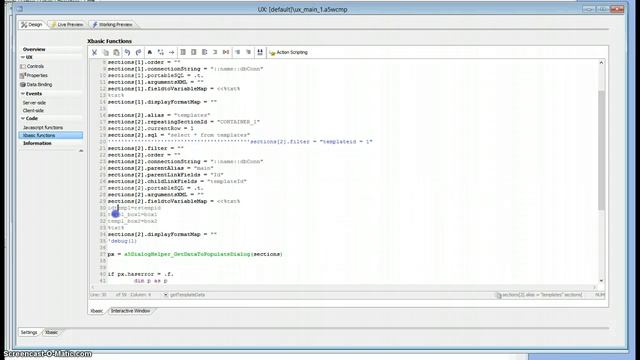Click the vertical scrollbar thumb of the code editor
Screen dimensions: 640x360
(601, 150)
